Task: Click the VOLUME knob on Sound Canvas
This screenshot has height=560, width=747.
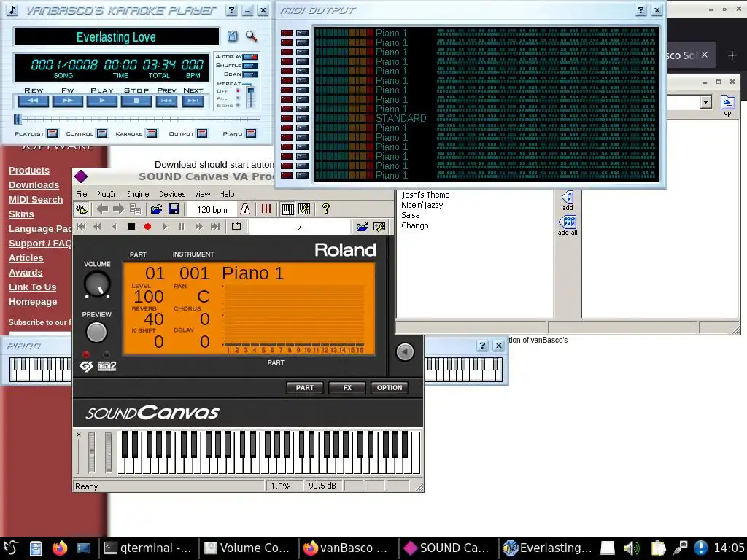Action: point(97,284)
